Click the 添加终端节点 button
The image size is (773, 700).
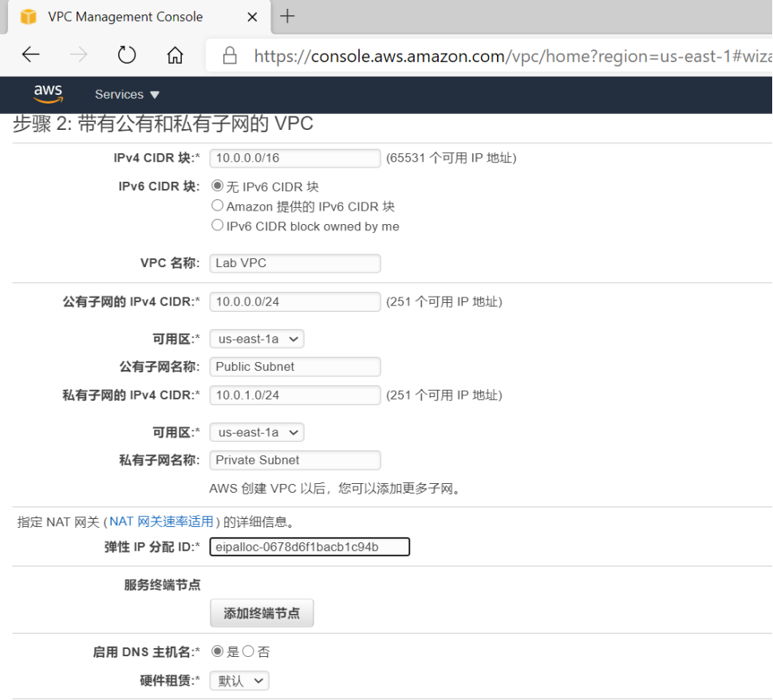pos(262,612)
